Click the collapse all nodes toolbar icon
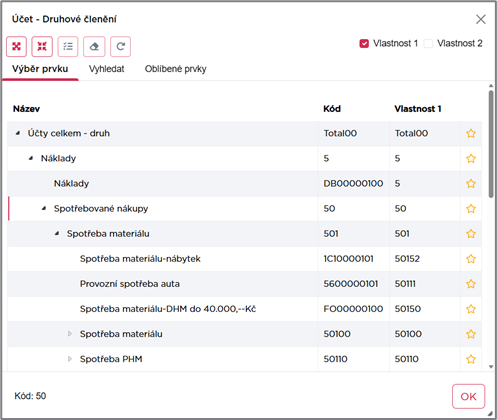 (x=42, y=46)
